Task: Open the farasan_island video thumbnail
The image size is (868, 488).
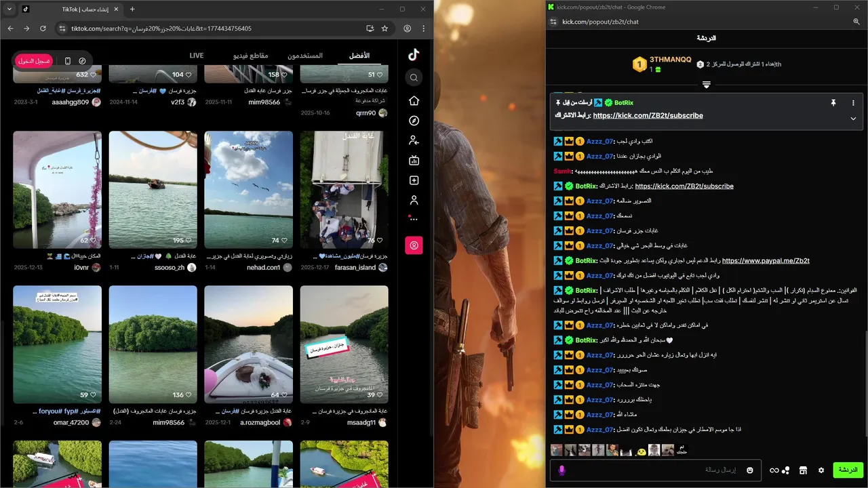Action: 344,190
